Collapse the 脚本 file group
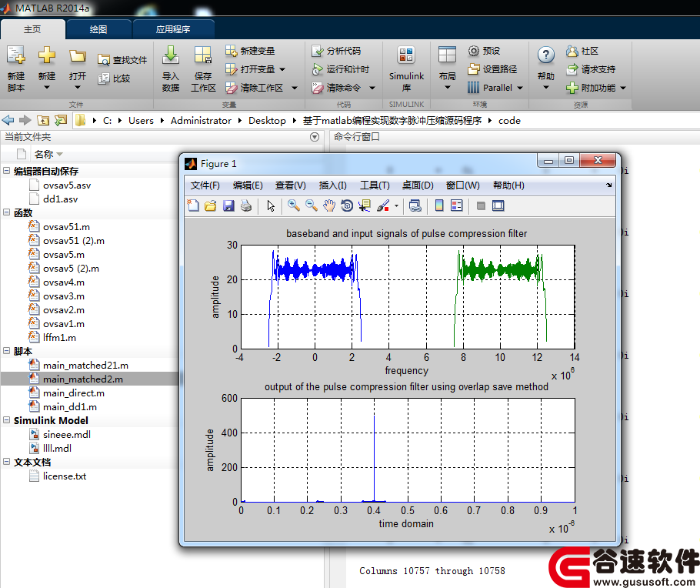 pyautogui.click(x=6, y=351)
